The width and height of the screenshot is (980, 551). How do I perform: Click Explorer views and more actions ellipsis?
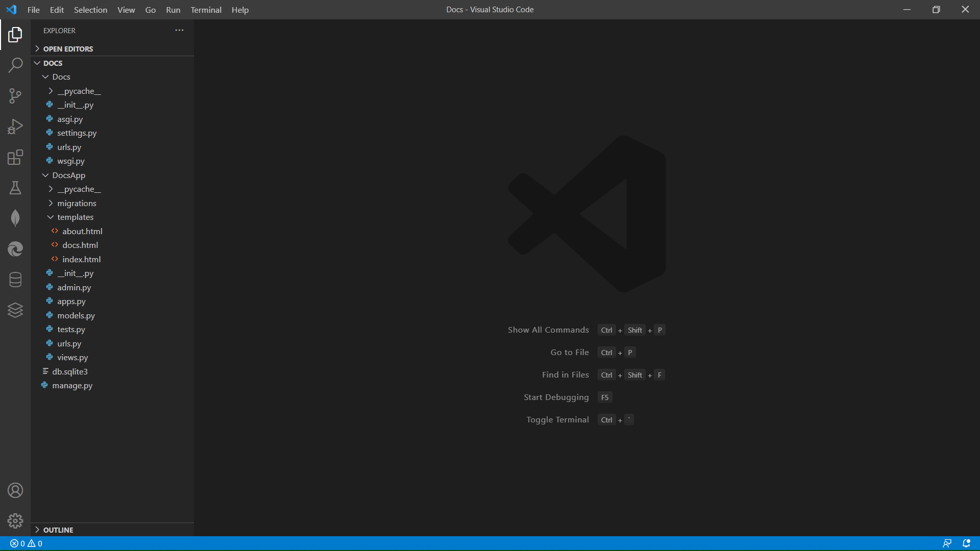179,31
